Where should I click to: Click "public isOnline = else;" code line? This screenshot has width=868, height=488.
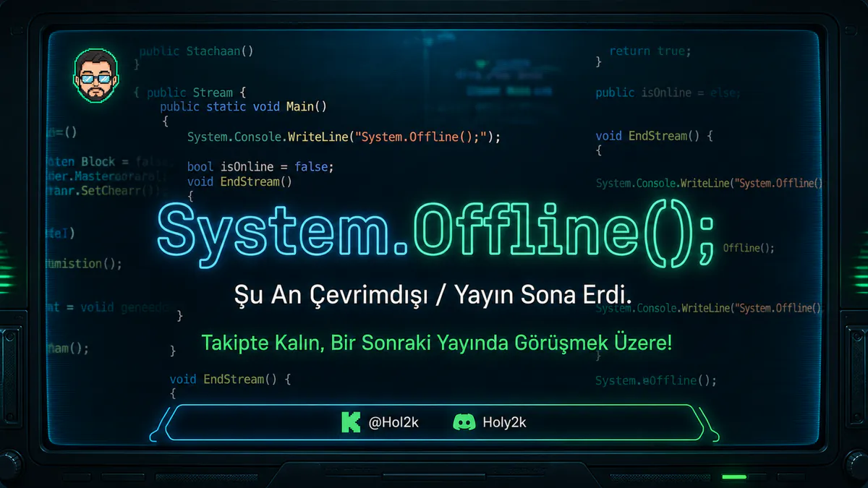(x=667, y=93)
